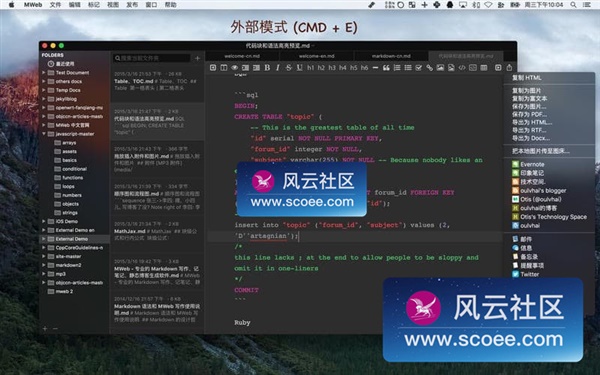Viewport: 600px width, 375px height.
Task: Toggle the preview eye icon
Action: click(235, 68)
